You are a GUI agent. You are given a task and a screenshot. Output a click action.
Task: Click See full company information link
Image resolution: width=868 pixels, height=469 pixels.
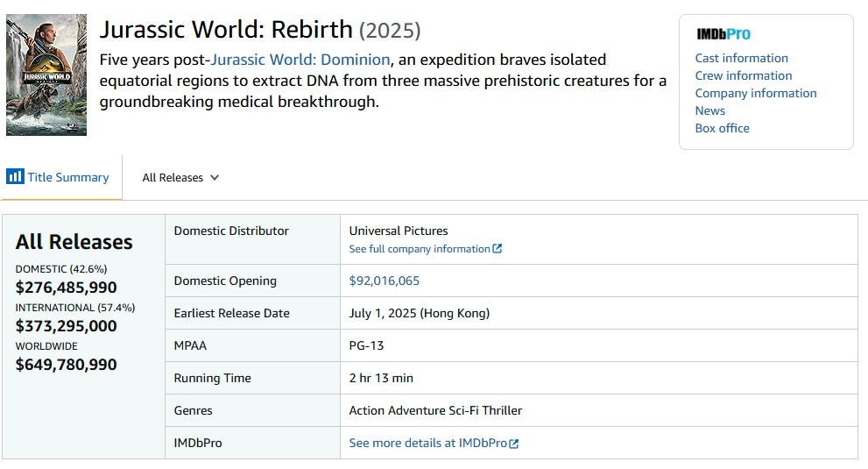tap(425, 249)
